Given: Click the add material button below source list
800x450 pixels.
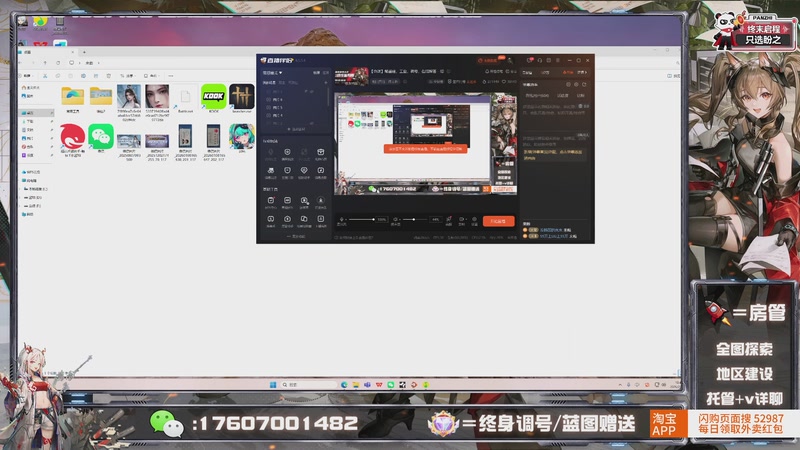Looking at the screenshot, I should click(x=296, y=129).
